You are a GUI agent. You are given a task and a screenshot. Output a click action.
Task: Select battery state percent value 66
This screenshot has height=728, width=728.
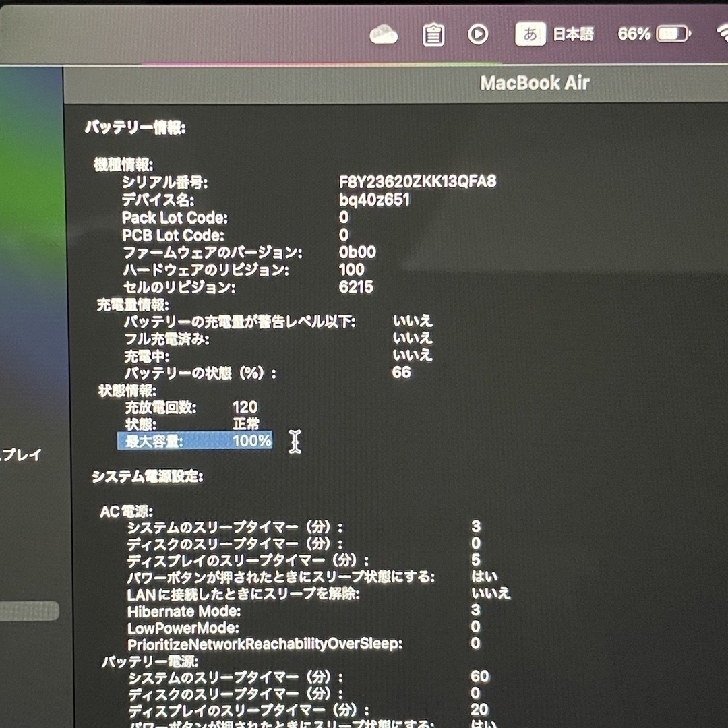click(x=401, y=372)
